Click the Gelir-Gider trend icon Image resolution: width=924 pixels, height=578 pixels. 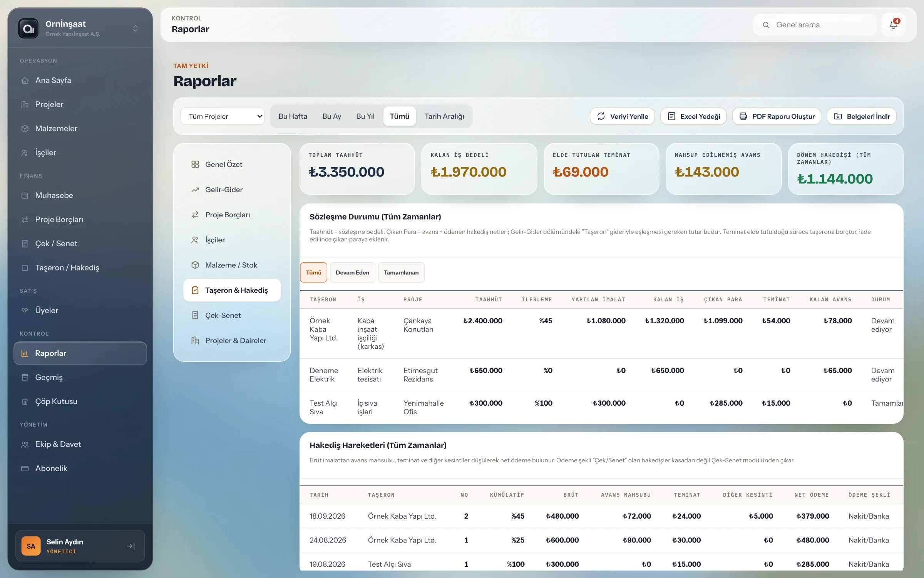point(195,190)
